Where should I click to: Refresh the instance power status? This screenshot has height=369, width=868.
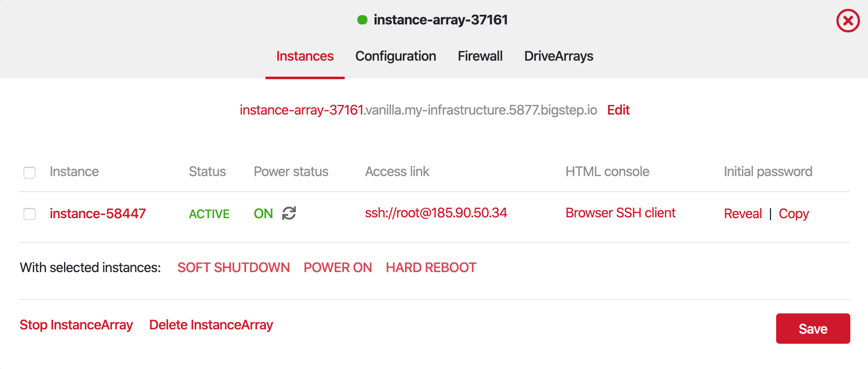pyautogui.click(x=289, y=213)
